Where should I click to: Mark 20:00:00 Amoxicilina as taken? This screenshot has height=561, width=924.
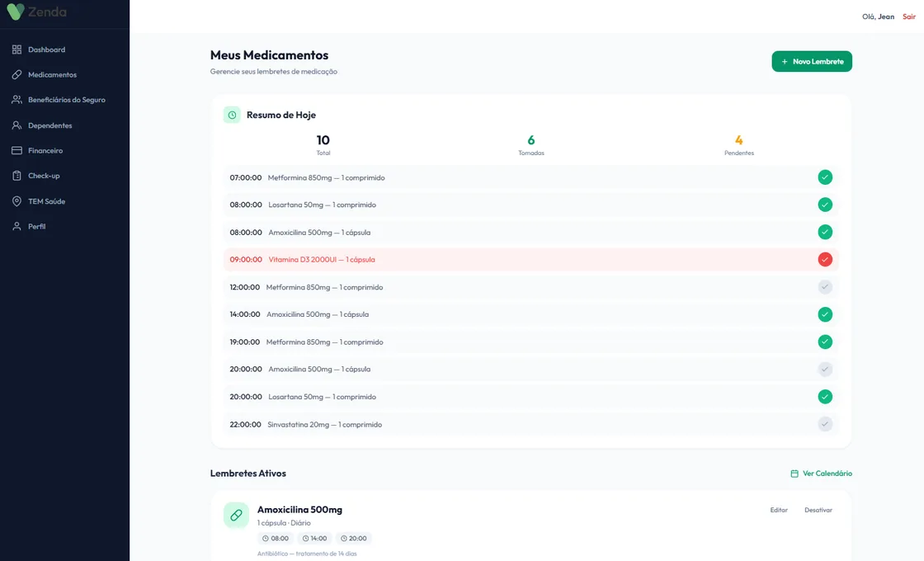click(x=825, y=369)
